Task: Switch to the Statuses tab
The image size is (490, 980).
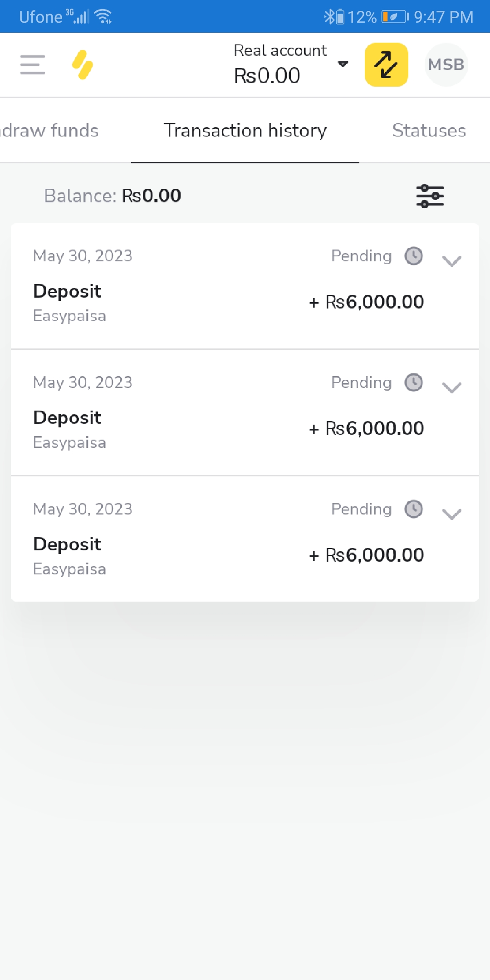Action: click(x=429, y=131)
